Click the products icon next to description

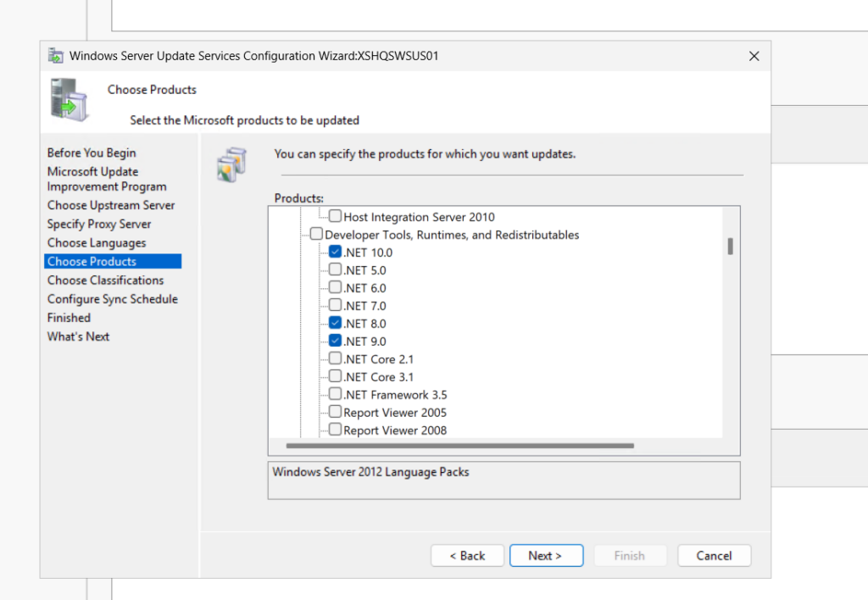point(232,164)
